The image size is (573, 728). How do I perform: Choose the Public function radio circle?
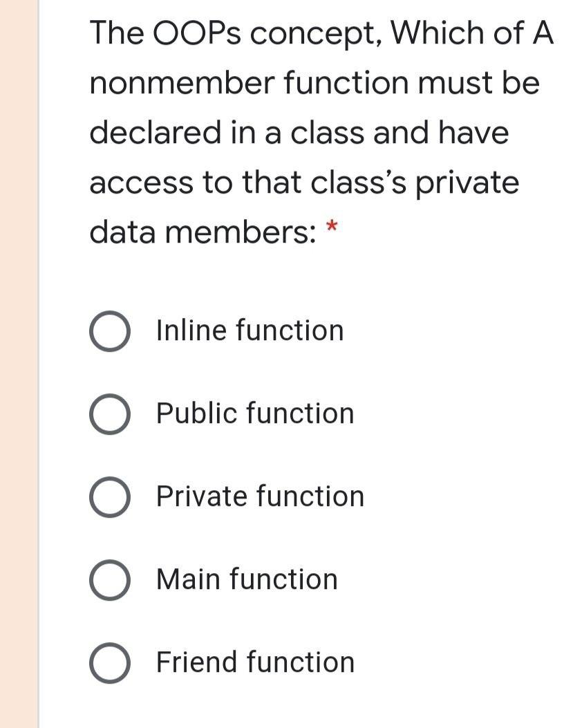(x=110, y=414)
